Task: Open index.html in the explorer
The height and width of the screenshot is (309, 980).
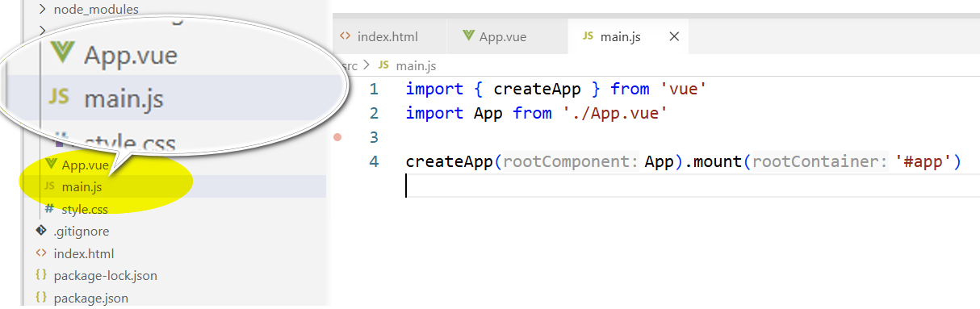Action: pyautogui.click(x=83, y=253)
